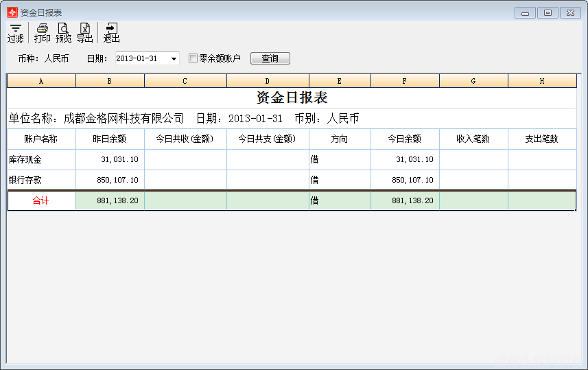
Task: Click the 今日余额 column heading cell
Action: [405, 139]
